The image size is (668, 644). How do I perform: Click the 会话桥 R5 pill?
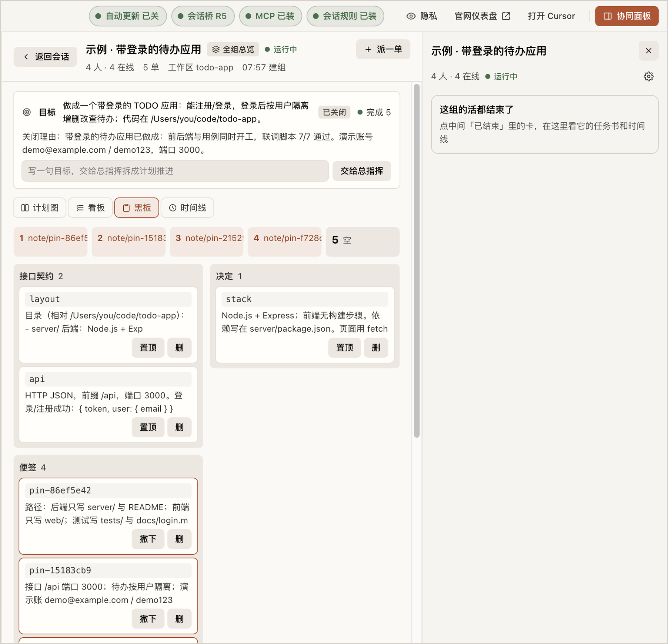point(203,16)
